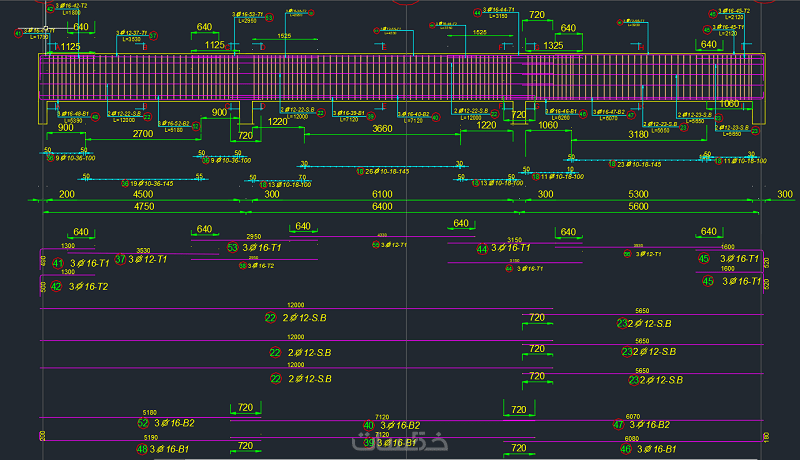The image size is (800, 460).
Task: Pick the clear span dimension "4500"
Action: tap(143, 194)
